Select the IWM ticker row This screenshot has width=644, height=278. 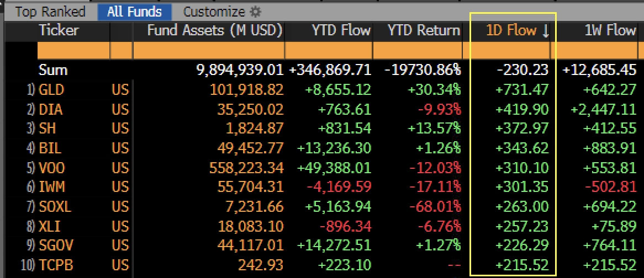[51, 187]
